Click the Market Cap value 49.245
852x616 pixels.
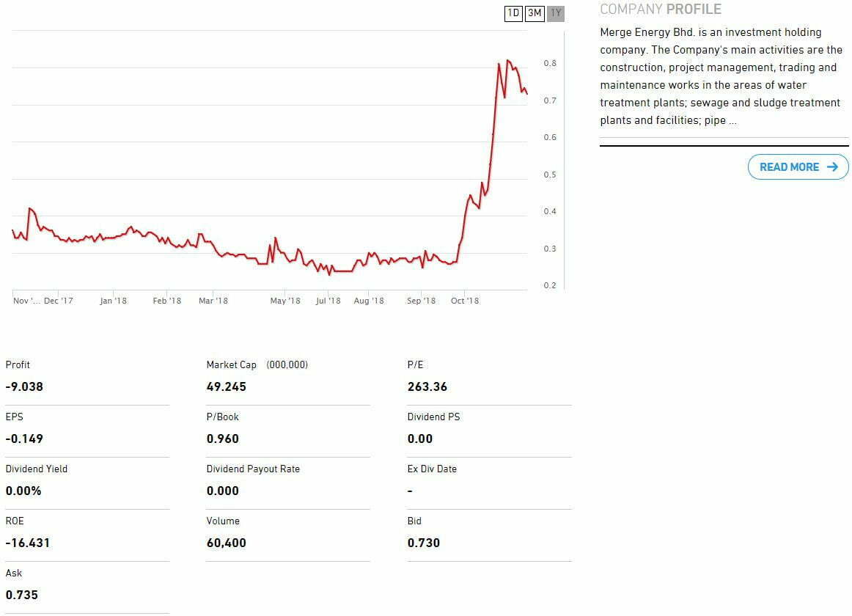pos(227,386)
